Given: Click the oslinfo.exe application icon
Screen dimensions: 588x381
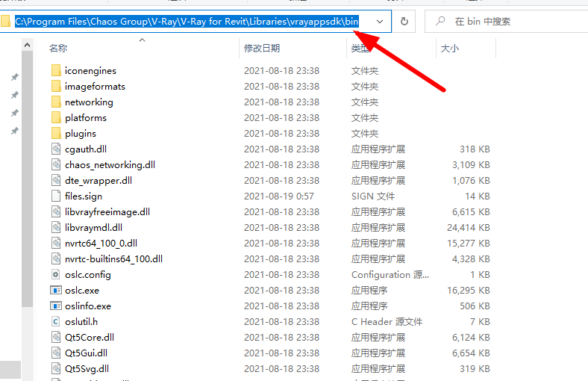Looking at the screenshot, I should click(x=56, y=306).
